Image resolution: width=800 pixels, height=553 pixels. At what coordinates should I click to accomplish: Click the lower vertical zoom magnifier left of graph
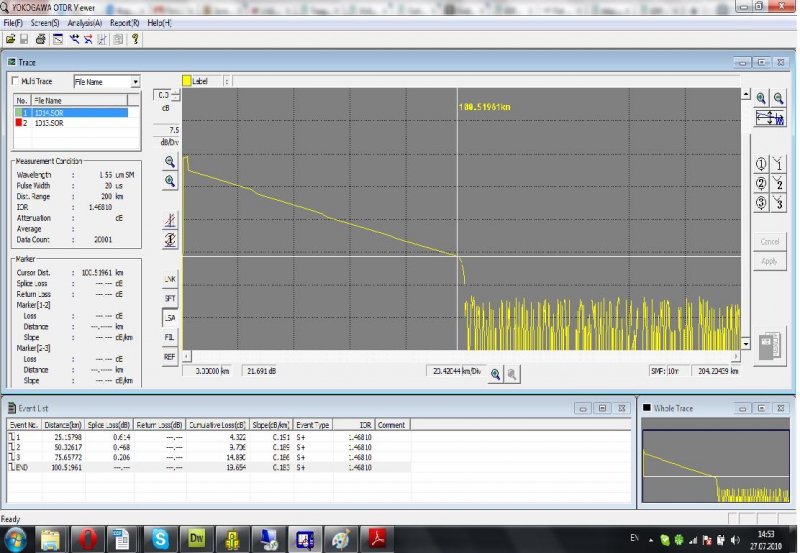pyautogui.click(x=170, y=181)
